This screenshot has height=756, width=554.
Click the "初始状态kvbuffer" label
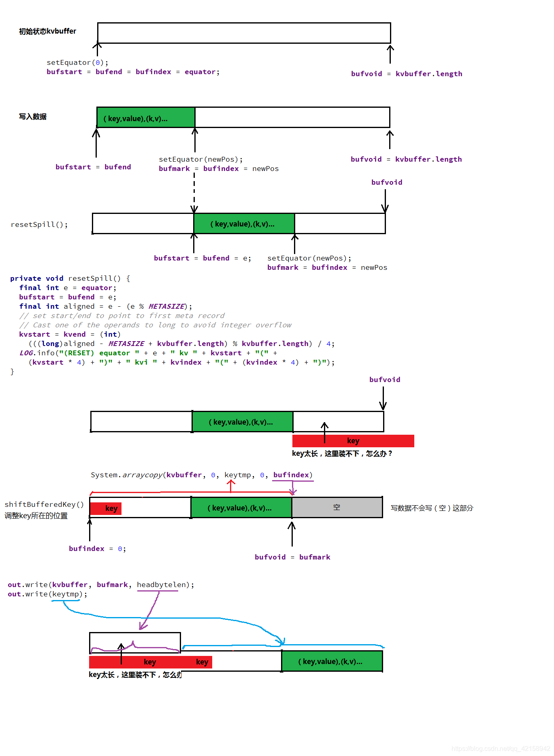[x=47, y=31]
